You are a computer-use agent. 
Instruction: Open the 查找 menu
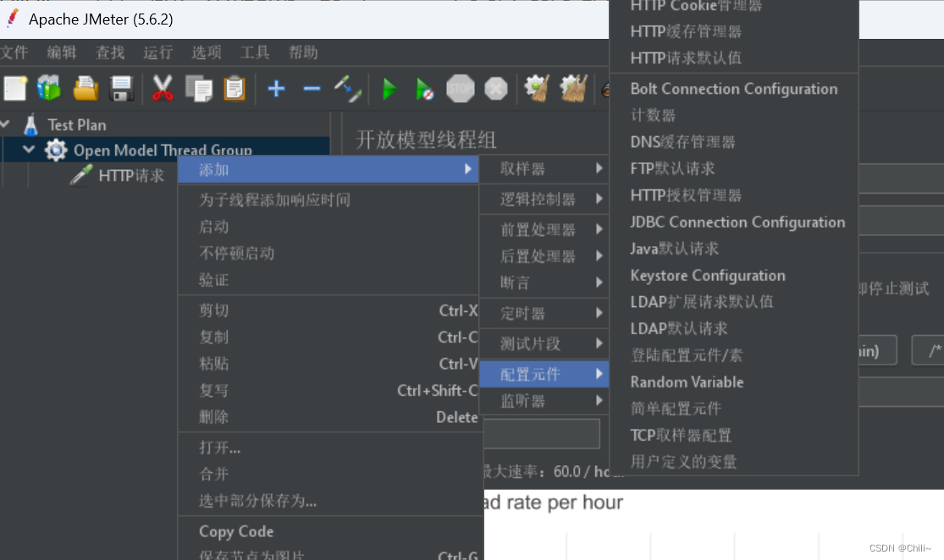pos(110,52)
